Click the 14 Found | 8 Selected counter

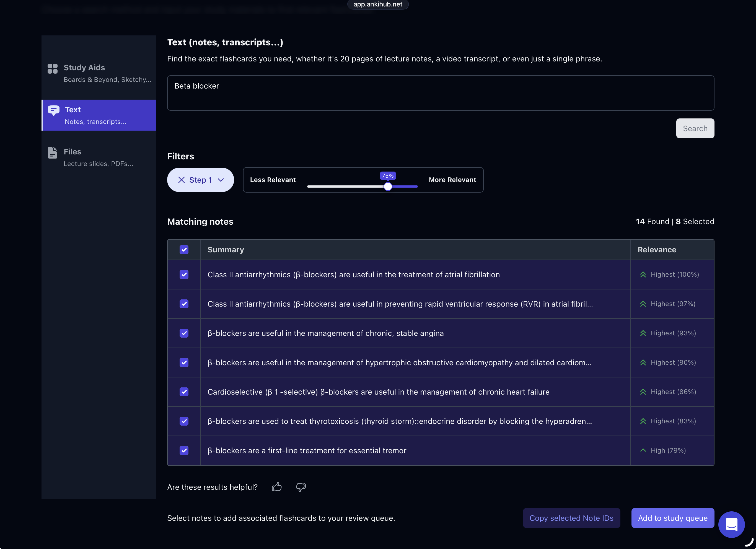[x=675, y=222]
